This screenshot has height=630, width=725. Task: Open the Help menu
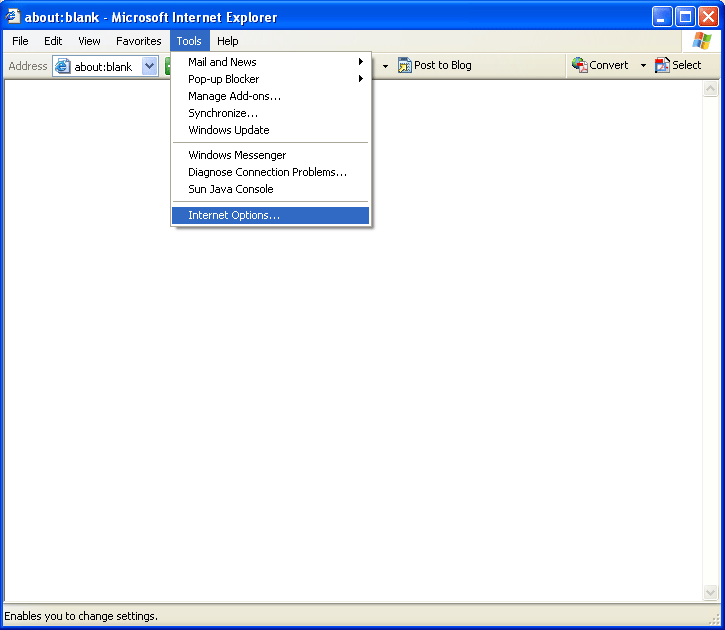point(228,41)
